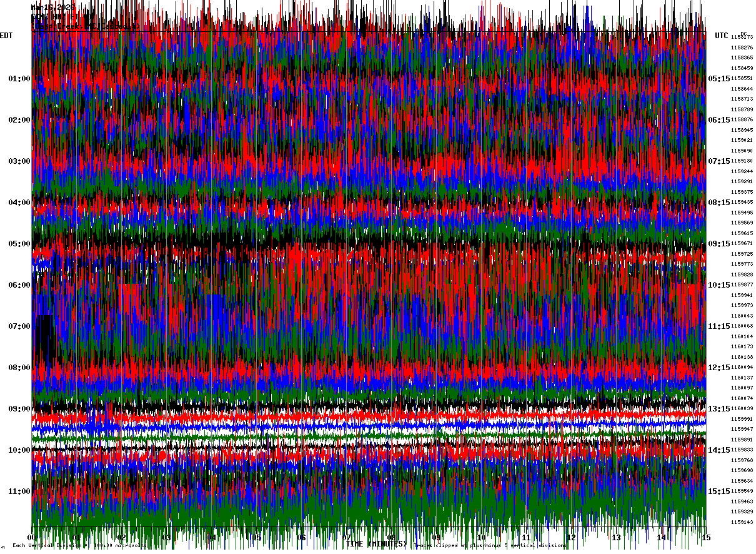Click the 1160043 DC offset value
Viewport: 756px width, 554px height.
tap(742, 316)
